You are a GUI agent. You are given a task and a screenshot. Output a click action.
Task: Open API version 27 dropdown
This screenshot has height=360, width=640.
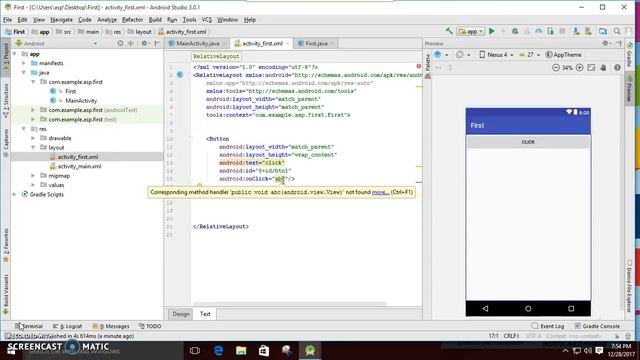[x=529, y=55]
